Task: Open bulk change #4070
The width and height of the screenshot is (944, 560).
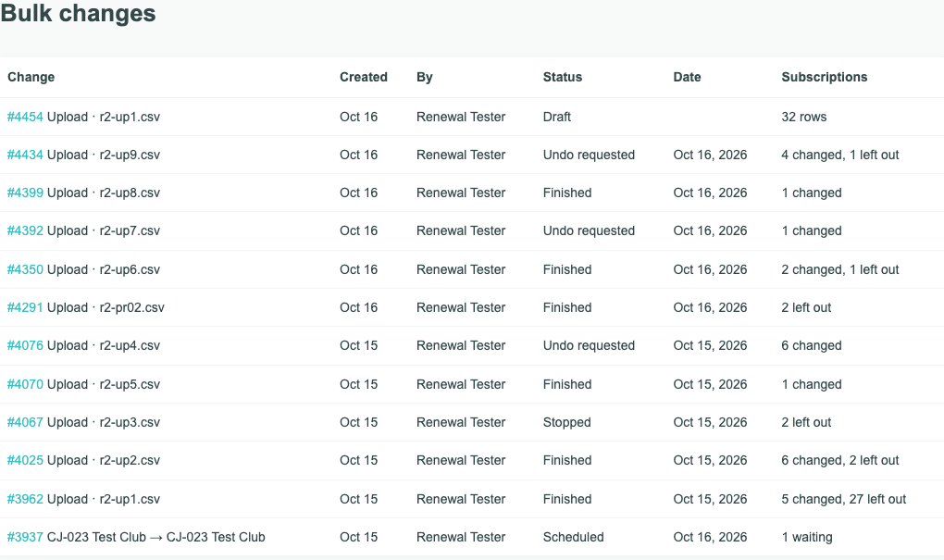Action: 25,384
